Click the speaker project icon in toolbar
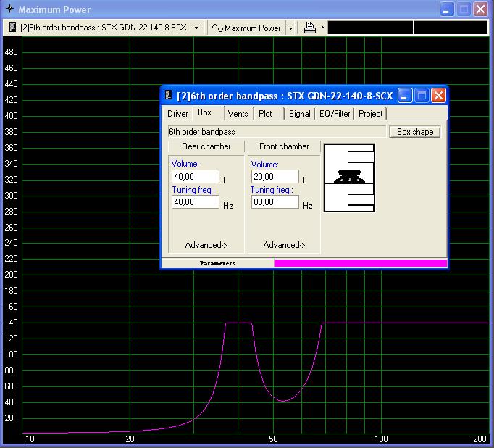494x448 pixels. (x=11, y=28)
